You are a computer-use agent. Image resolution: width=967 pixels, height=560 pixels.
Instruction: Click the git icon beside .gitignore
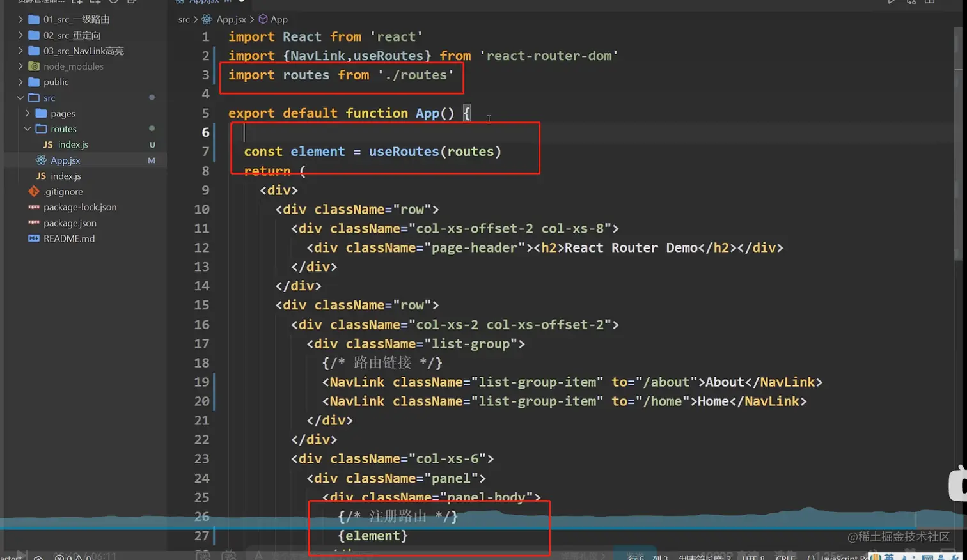[34, 191]
